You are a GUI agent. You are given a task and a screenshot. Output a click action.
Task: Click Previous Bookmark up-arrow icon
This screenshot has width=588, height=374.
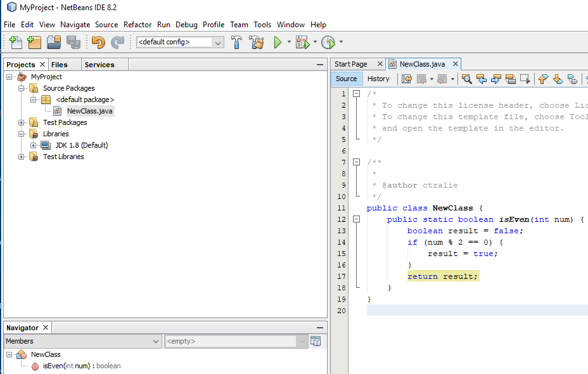(544, 79)
